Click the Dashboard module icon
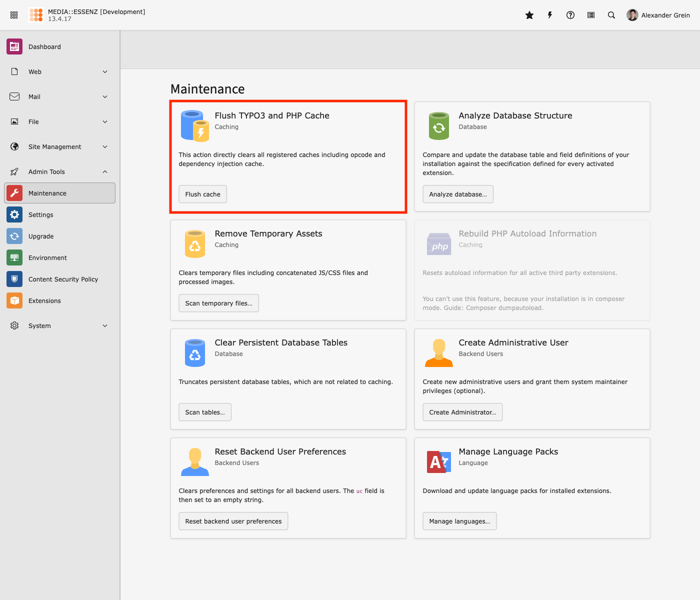Viewport: 700px width, 600px height. pyautogui.click(x=14, y=46)
